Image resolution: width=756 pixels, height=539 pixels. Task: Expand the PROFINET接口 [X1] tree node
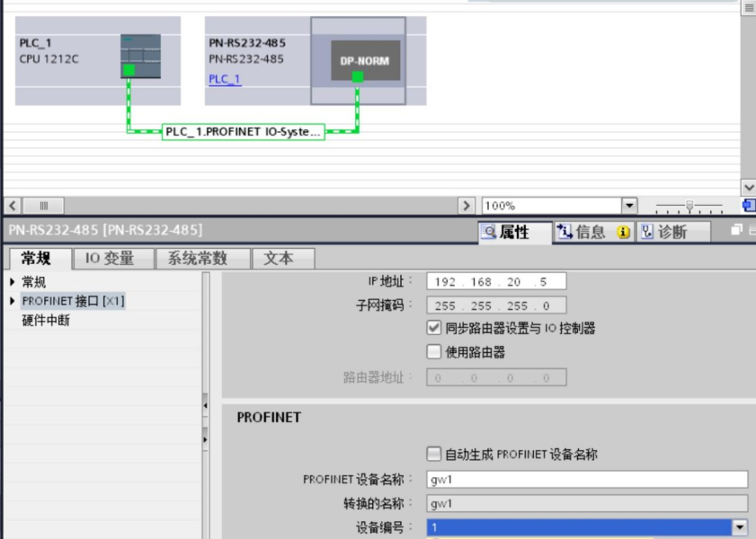point(13,301)
